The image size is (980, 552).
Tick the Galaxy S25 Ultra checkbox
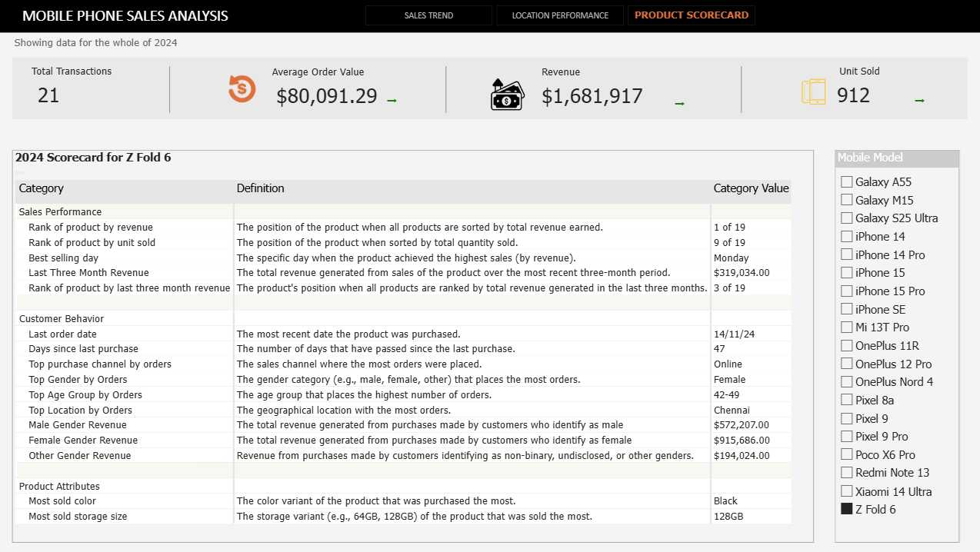click(x=847, y=218)
